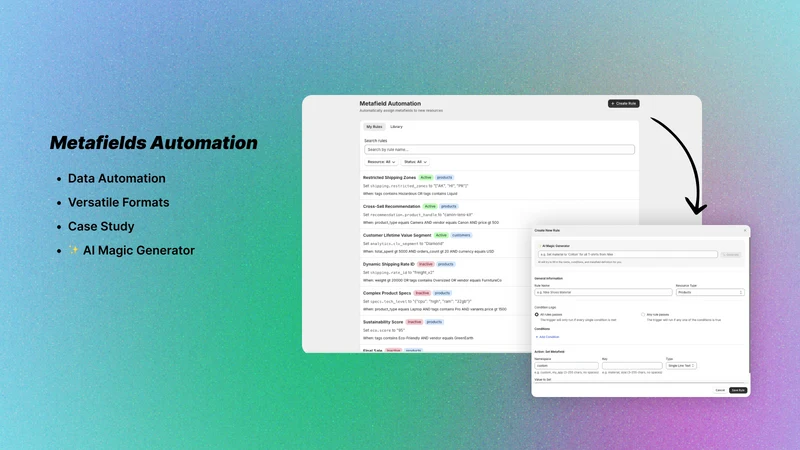800x450 pixels.
Task: Close the Create New Rule dialog
Action: point(745,231)
